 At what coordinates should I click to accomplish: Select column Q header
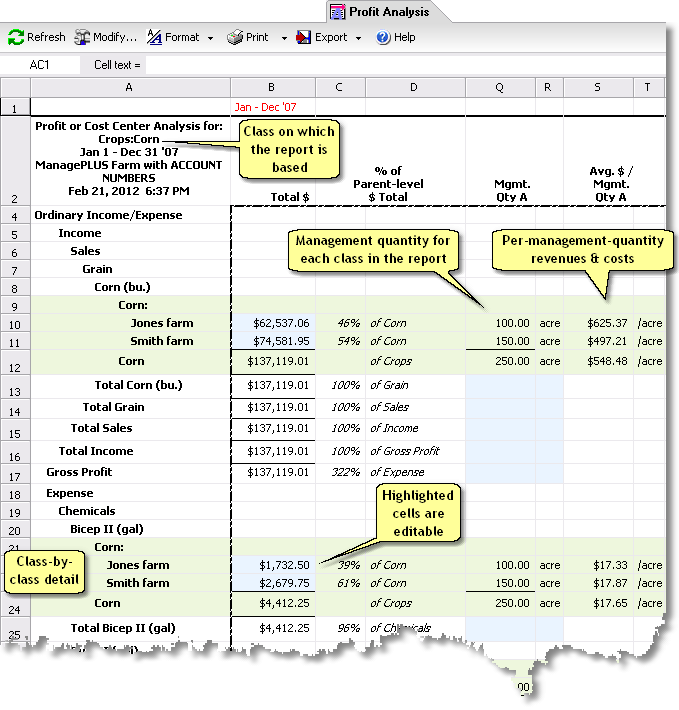click(x=499, y=88)
